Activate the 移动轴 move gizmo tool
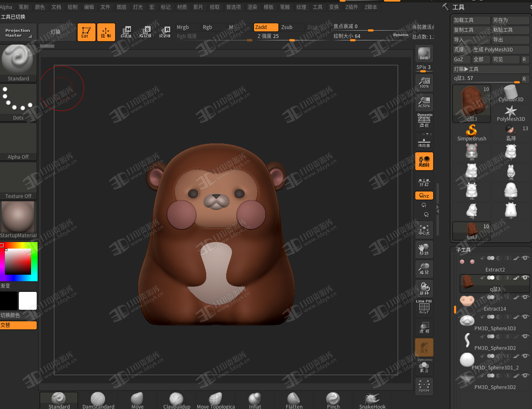This screenshot has height=409, width=532. (126, 32)
